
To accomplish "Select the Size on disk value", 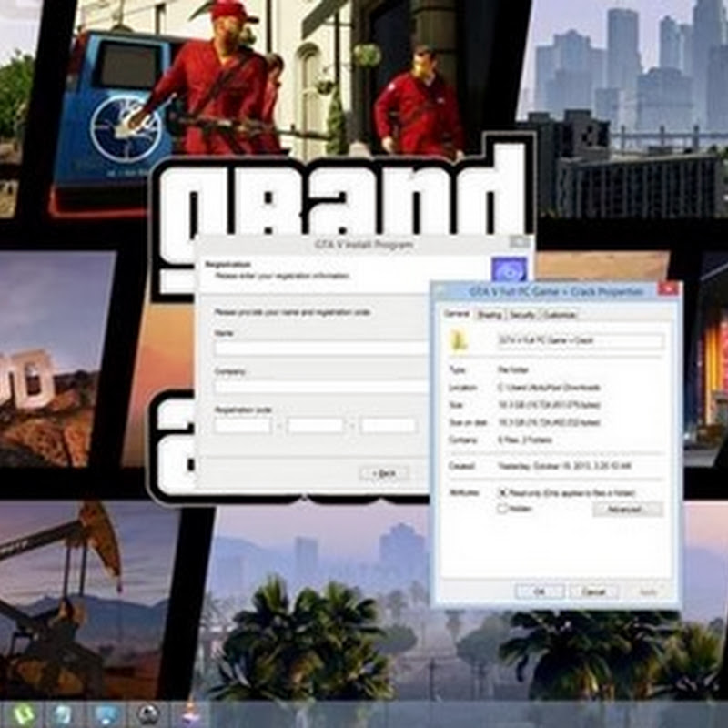I will point(550,422).
